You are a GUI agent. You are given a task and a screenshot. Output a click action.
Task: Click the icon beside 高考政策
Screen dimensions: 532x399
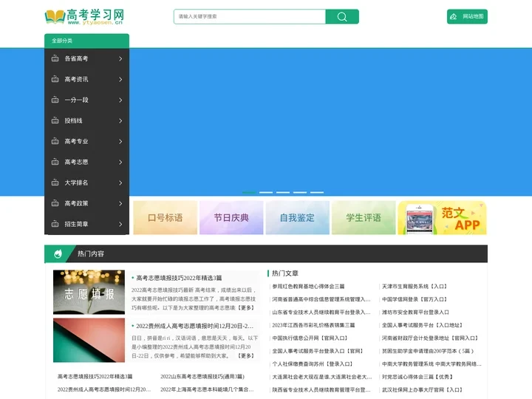pyautogui.click(x=55, y=204)
